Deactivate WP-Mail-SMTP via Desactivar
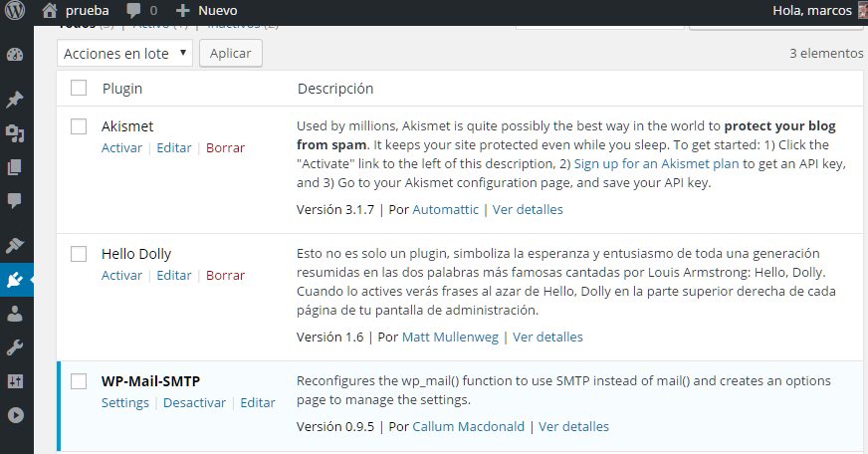The height and width of the screenshot is (454, 868). point(194,402)
